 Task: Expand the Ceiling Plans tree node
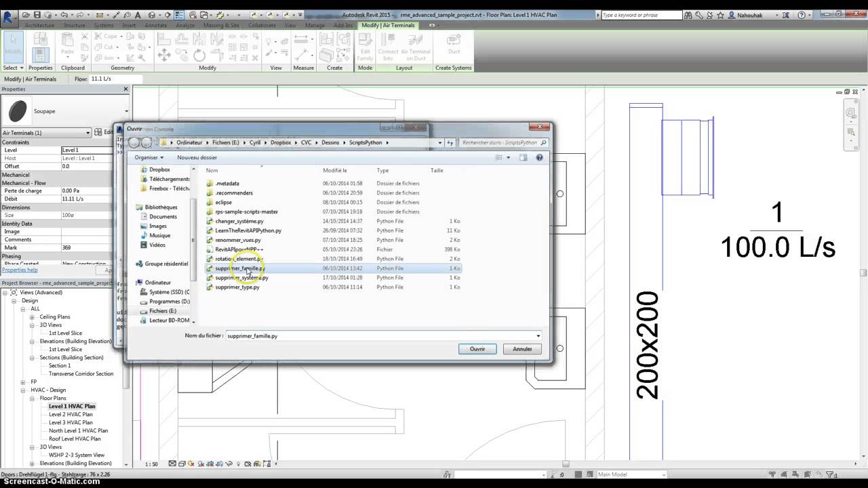(32, 317)
